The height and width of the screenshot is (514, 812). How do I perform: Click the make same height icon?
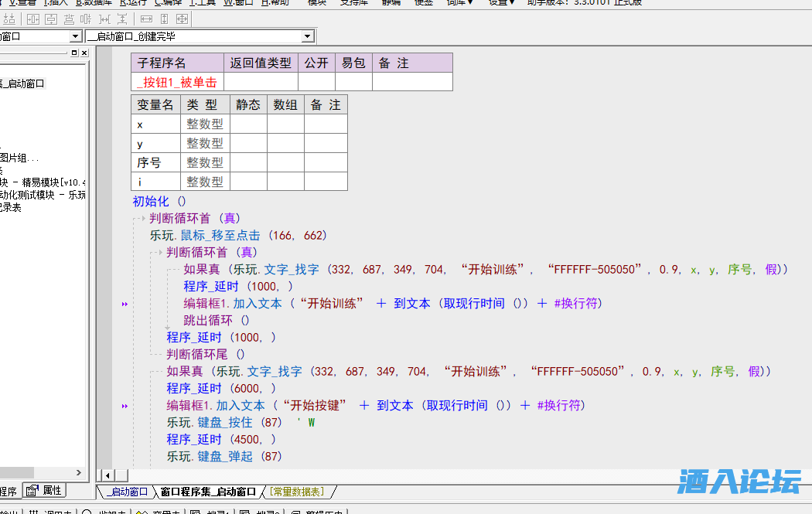pyautogui.click(x=164, y=19)
